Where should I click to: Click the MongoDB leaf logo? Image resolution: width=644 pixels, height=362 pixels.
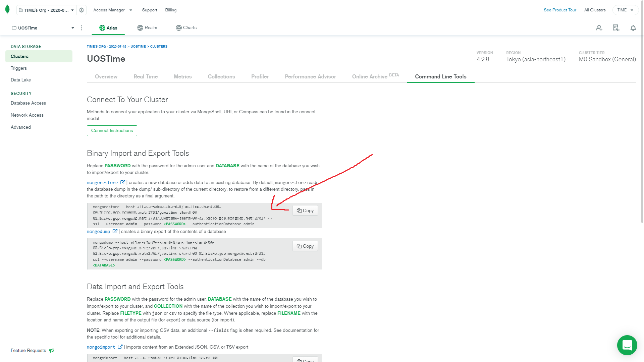point(7,9)
